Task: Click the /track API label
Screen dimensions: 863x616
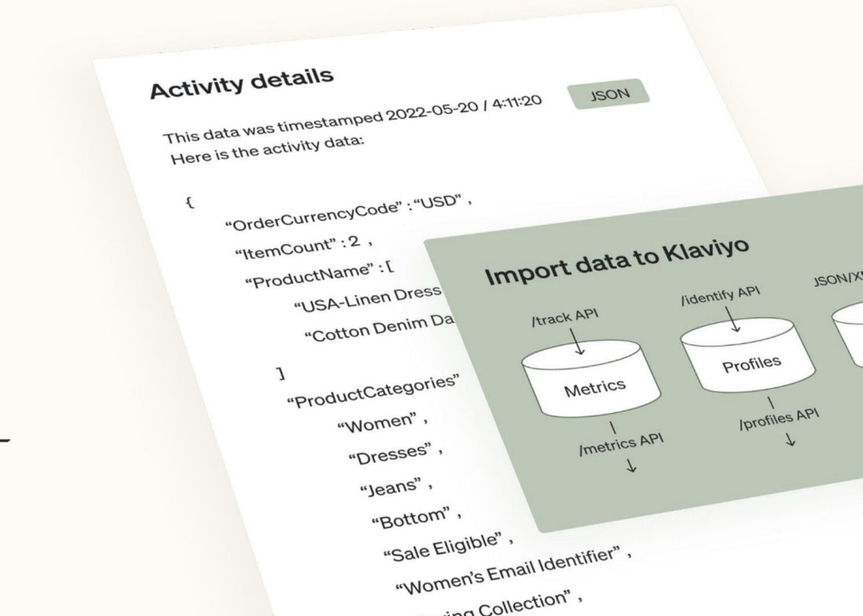Action: (565, 315)
